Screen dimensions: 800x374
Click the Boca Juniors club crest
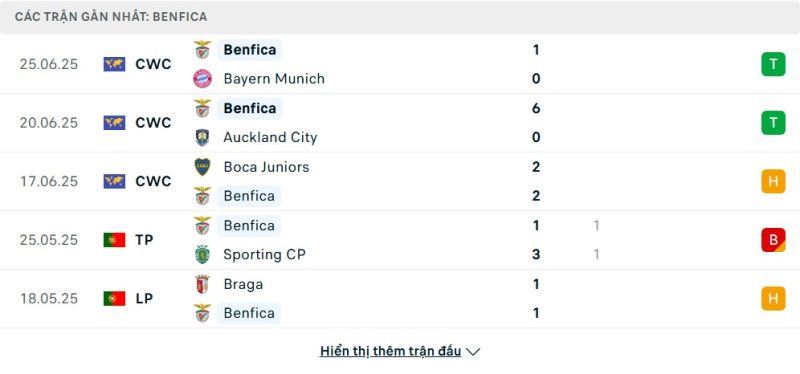point(203,167)
